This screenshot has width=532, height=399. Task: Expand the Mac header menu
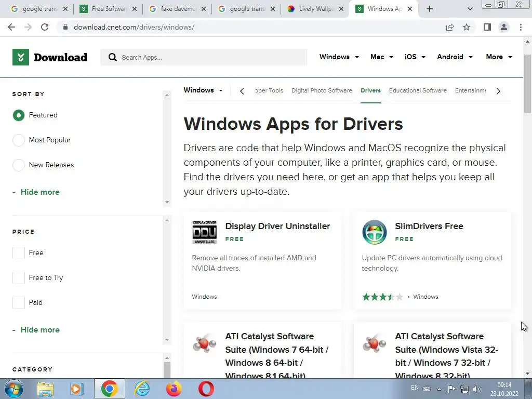click(x=382, y=57)
